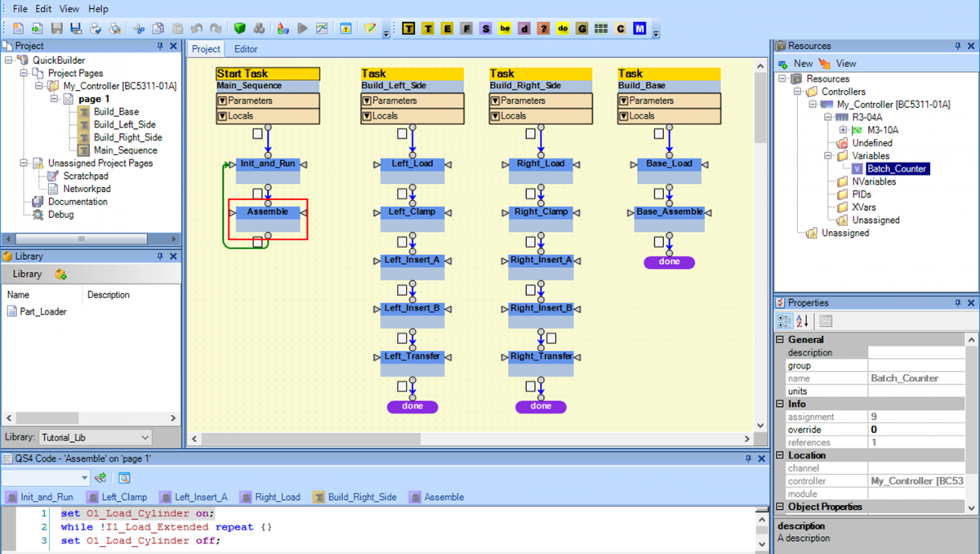Viewport: 980px width, 554px height.
Task: Open the File menu
Action: pos(20,9)
